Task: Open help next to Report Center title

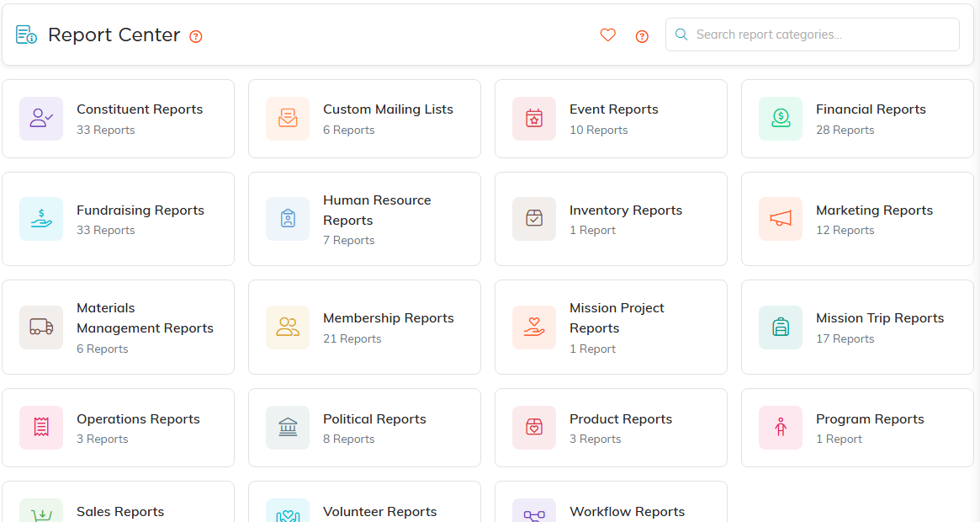Action: coord(196,36)
